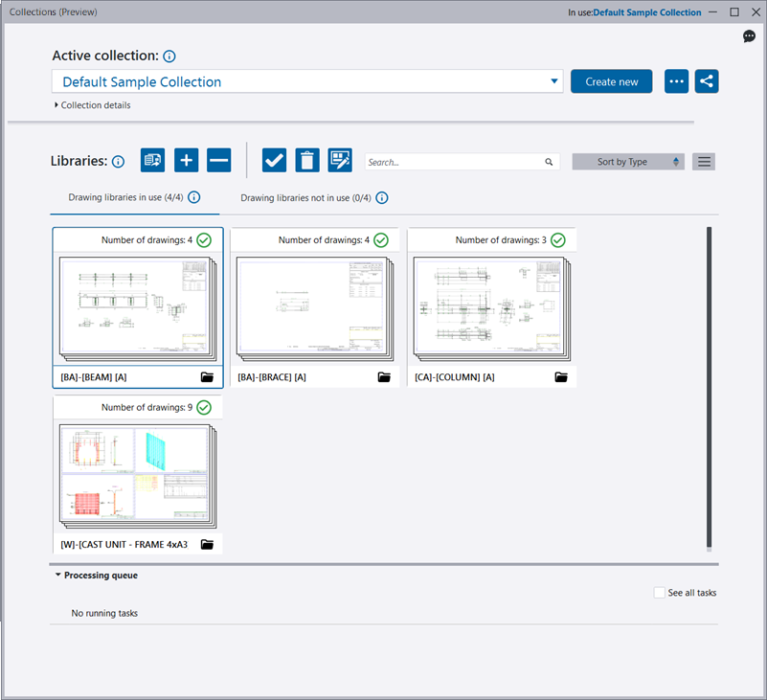Screen dimensions: 767x700
Task: Open the three-dots more options button
Action: pyautogui.click(x=677, y=81)
